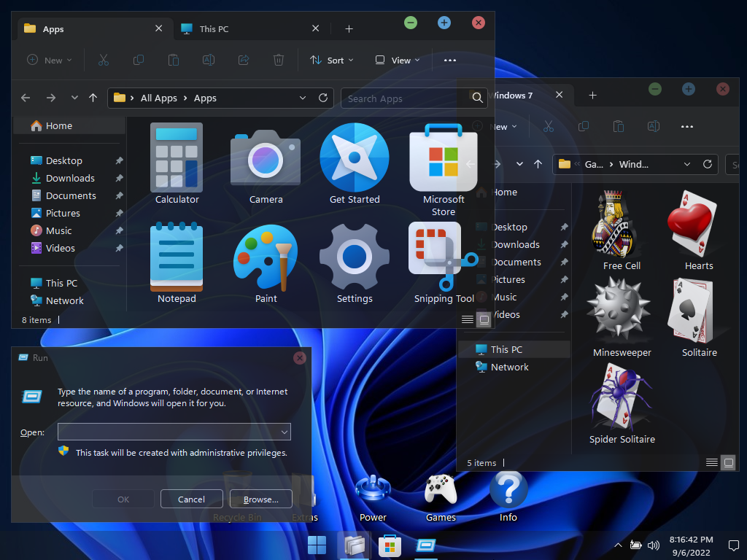Launch the Hearts game icon
The image size is (747, 560).
[693, 224]
